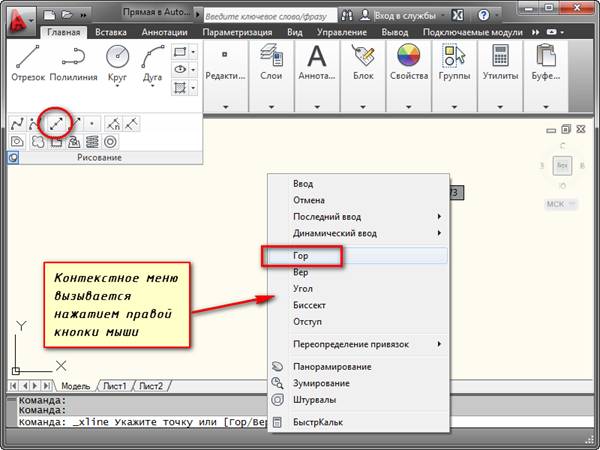Click Панорамирование pan in the context menu
600x450 pixels.
359,367
